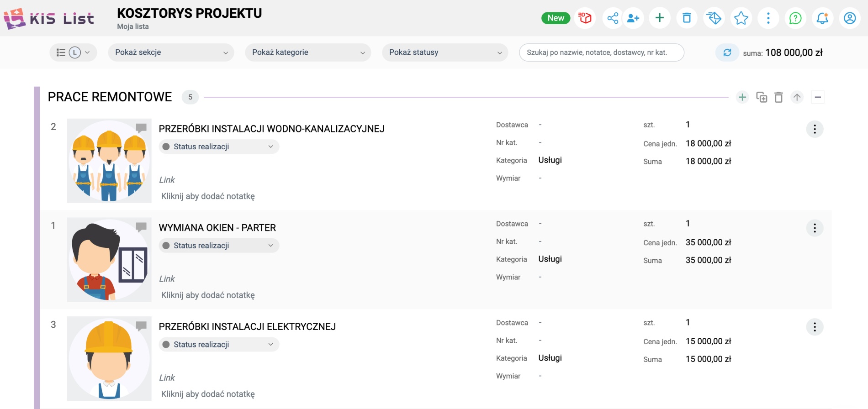Click Link under wodno-kanalizacyjnej item

167,180
